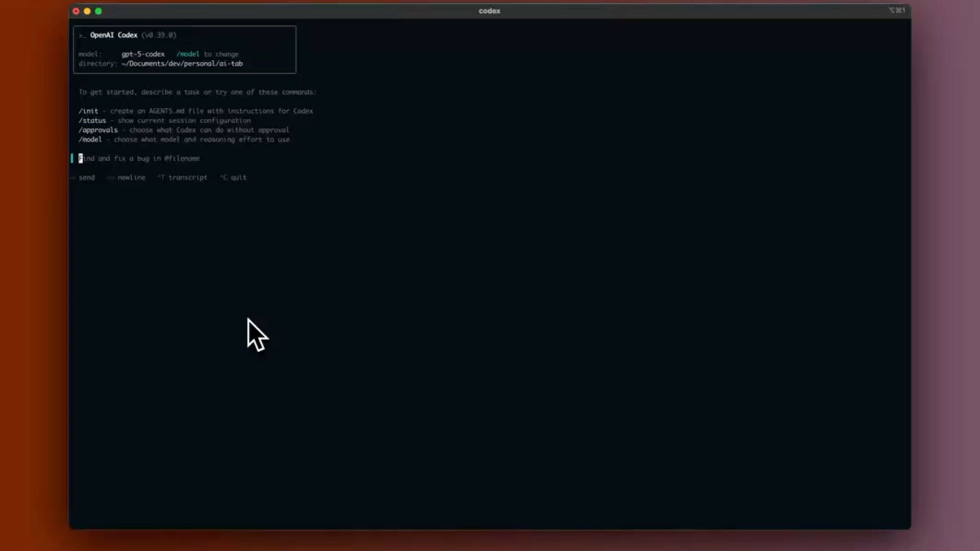Click the gpt-5-codex model name

143,54
